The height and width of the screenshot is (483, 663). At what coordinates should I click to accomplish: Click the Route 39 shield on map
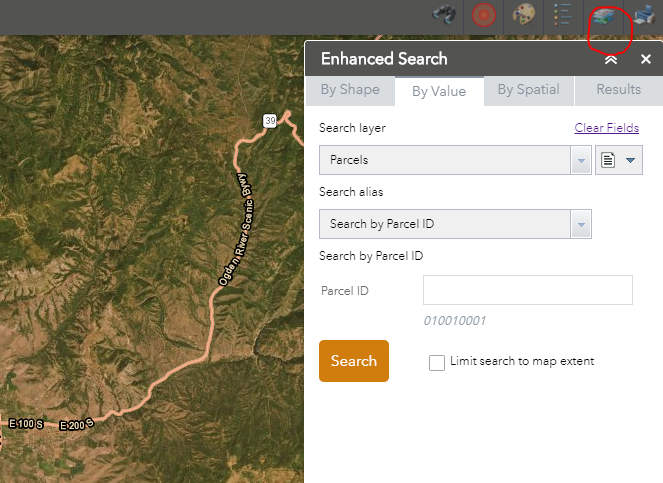[x=271, y=120]
